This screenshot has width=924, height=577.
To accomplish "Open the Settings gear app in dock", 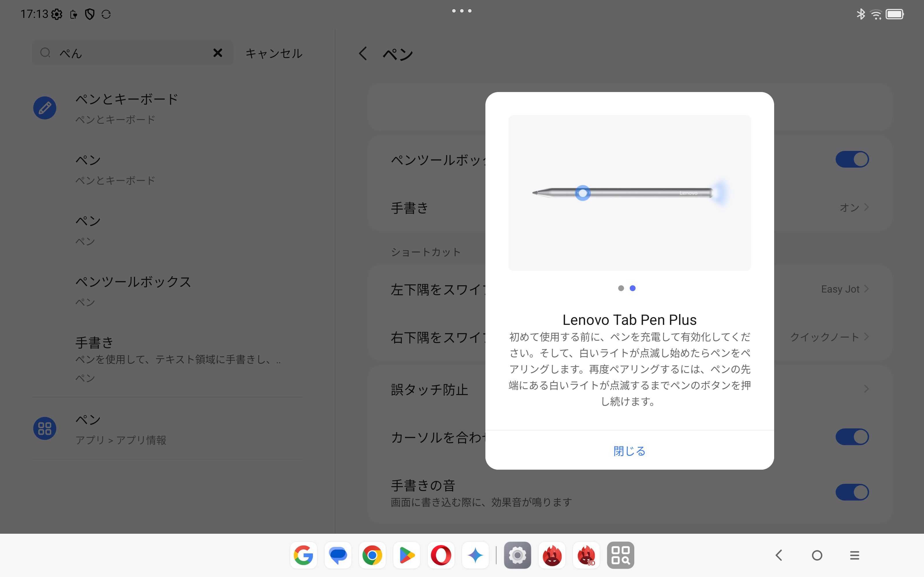I will pyautogui.click(x=517, y=555).
